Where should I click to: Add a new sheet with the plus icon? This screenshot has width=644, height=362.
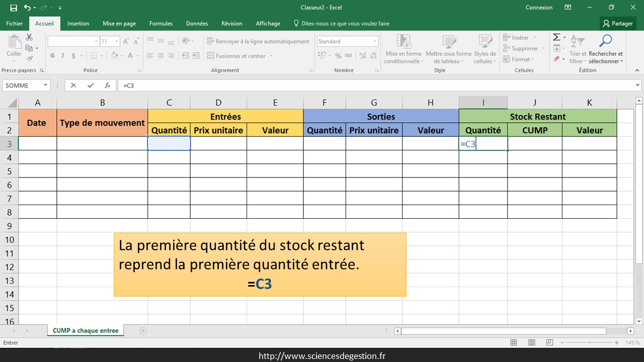pyautogui.click(x=143, y=331)
